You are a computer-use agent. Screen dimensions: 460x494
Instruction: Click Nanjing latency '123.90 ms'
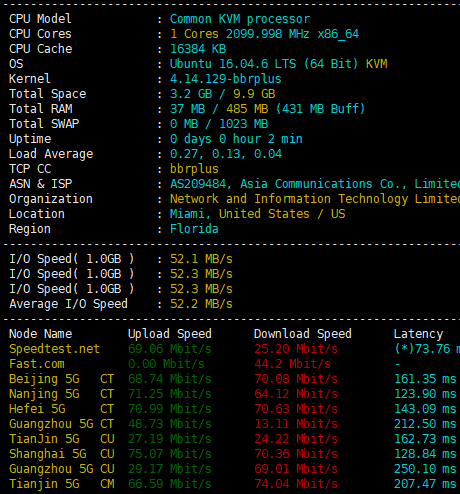pos(425,394)
